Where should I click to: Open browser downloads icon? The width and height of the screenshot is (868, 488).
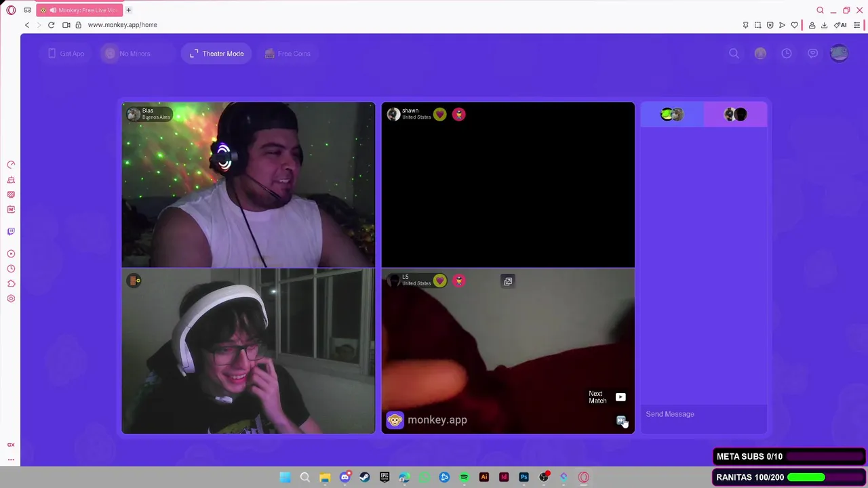[824, 25]
